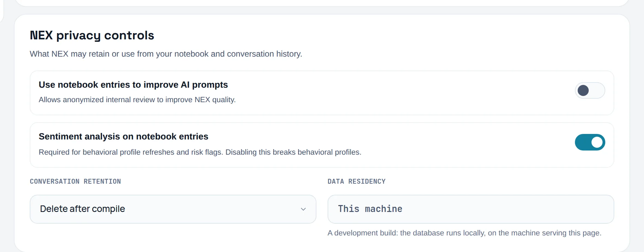This screenshot has width=644, height=252.
Task: Click 'Use notebook entries to improve AI prompts' label
Action: coord(133,85)
